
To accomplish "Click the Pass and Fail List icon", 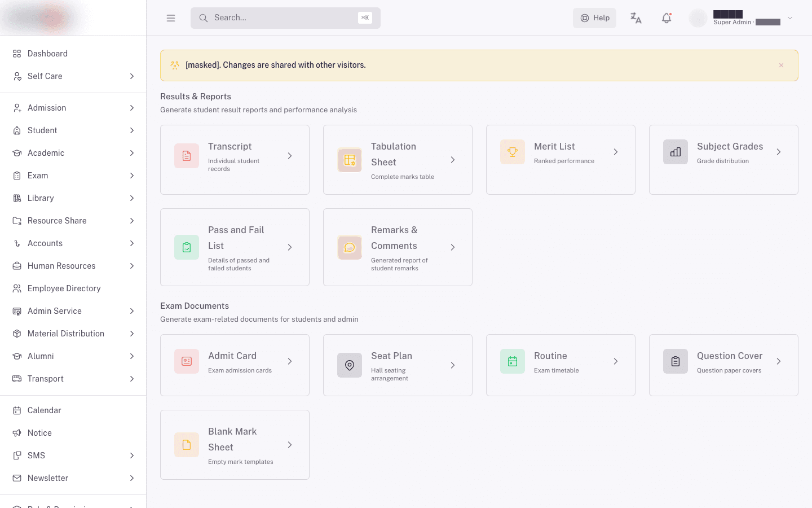I will (x=187, y=247).
